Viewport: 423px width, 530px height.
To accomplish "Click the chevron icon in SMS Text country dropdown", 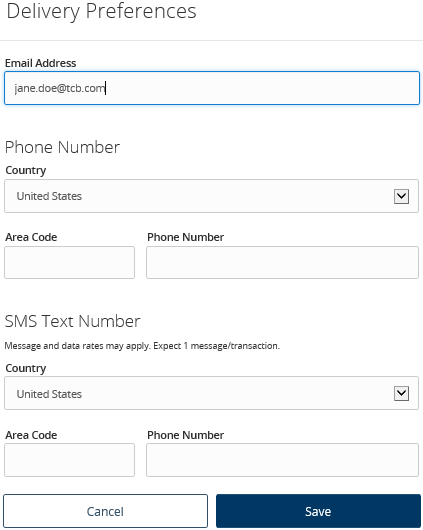I will click(x=401, y=393).
